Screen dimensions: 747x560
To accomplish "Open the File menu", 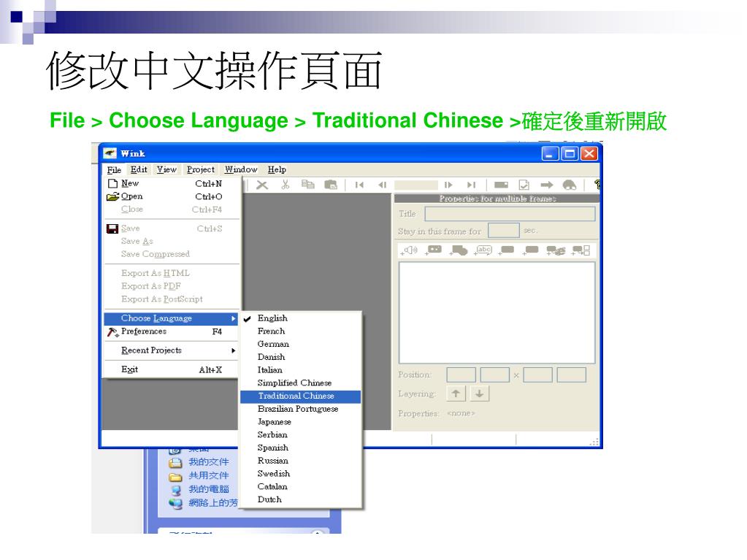I will [x=114, y=170].
